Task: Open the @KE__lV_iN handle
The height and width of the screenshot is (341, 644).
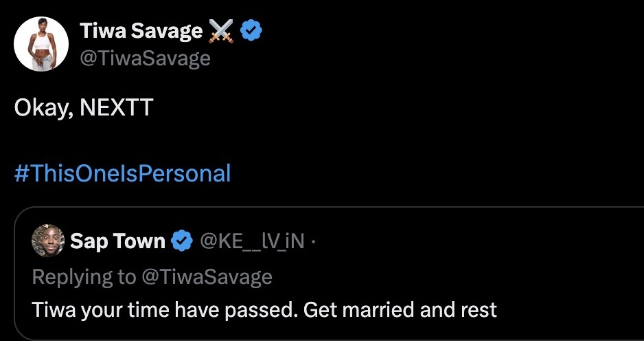Action: coord(251,241)
